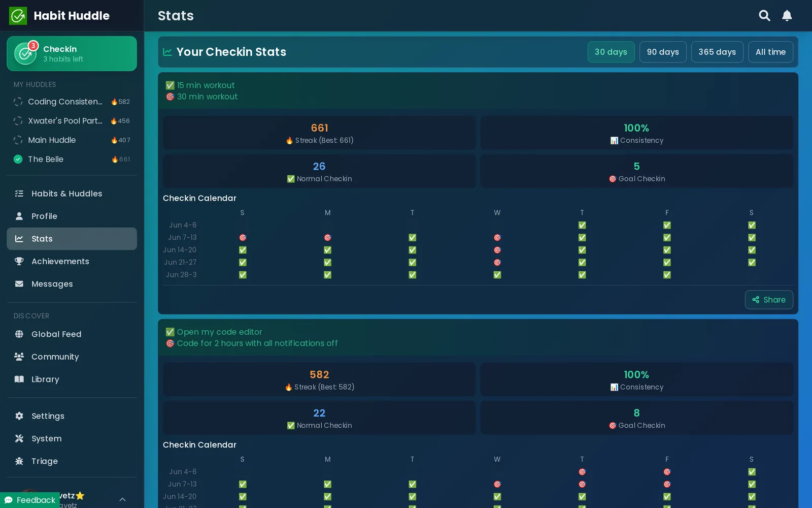812x508 pixels.
Task: Click 'Open my code editor' habit label
Action: click(219, 332)
